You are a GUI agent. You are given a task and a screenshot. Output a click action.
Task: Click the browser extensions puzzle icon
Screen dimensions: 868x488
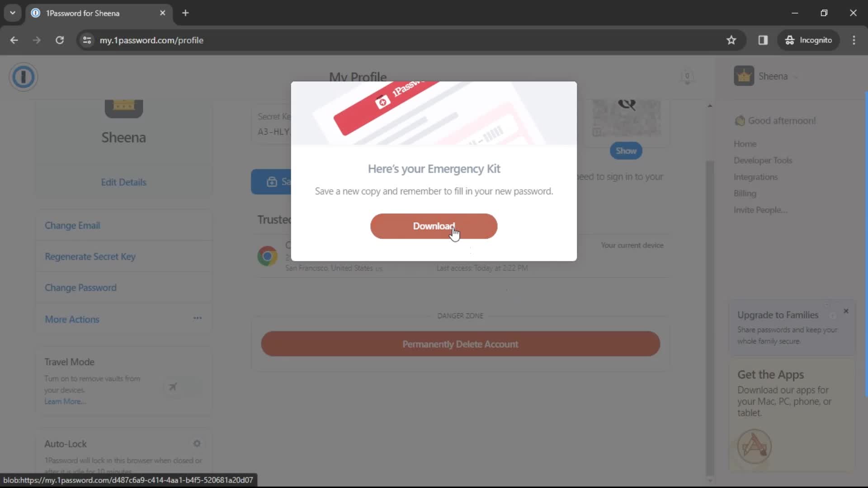763,40
